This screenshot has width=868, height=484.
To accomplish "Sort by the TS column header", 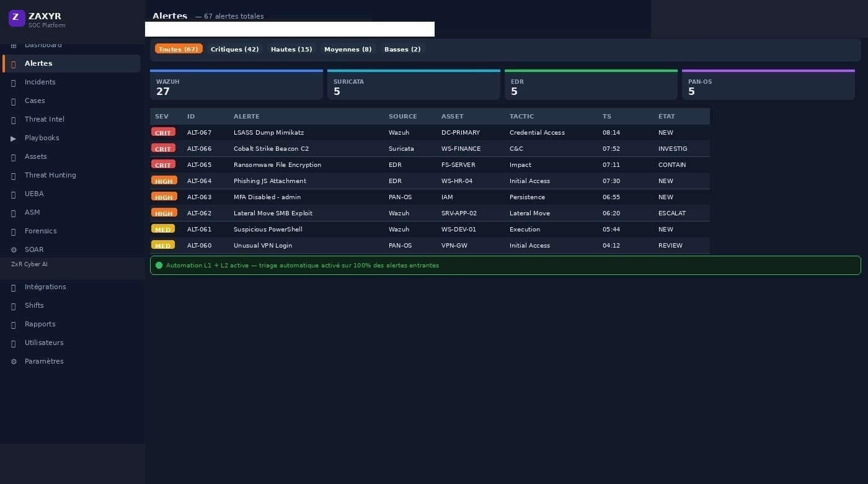I will [x=607, y=117].
